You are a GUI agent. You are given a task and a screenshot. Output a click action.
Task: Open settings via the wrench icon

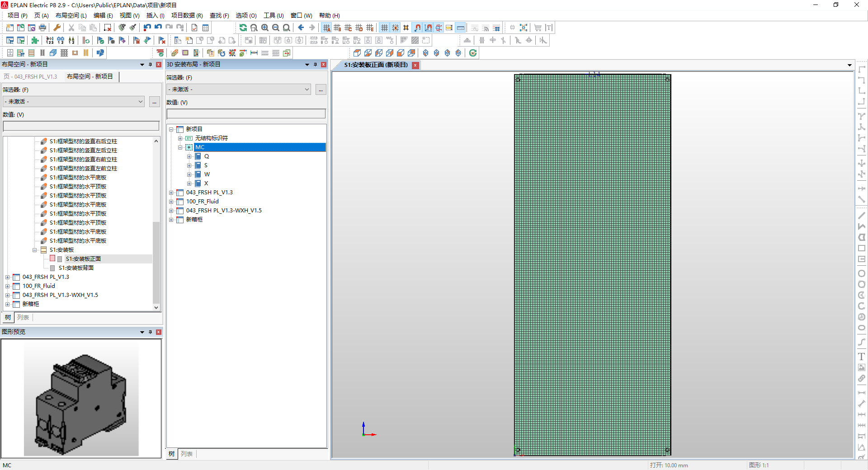tap(57, 28)
